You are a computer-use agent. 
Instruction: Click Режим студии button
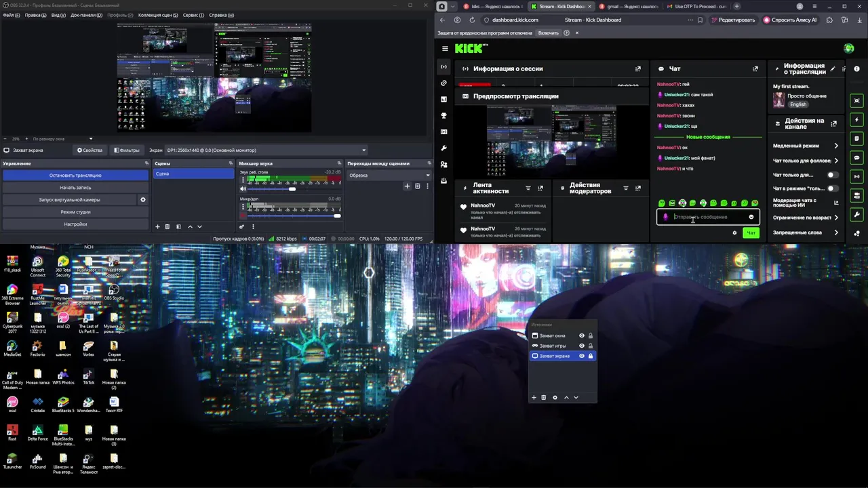75,211
